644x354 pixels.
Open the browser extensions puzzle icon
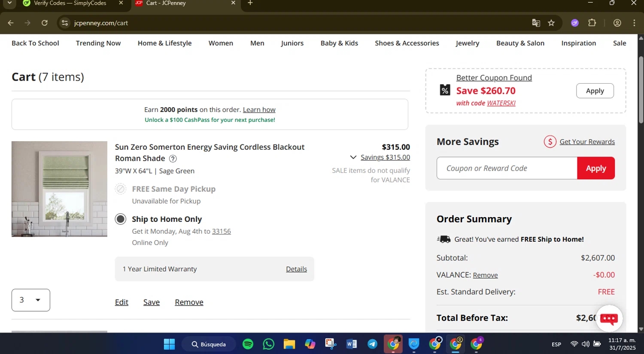592,23
